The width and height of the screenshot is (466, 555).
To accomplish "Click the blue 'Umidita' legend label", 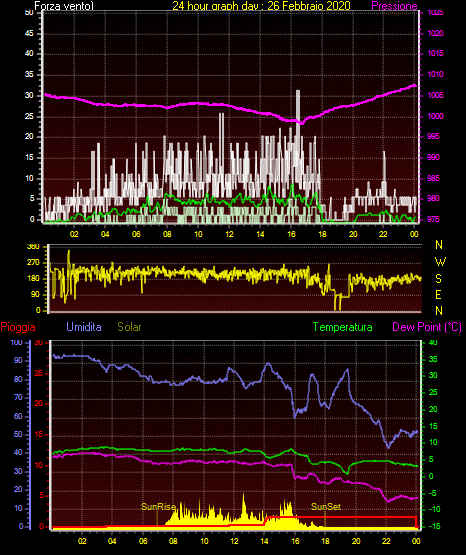I will [84, 326].
